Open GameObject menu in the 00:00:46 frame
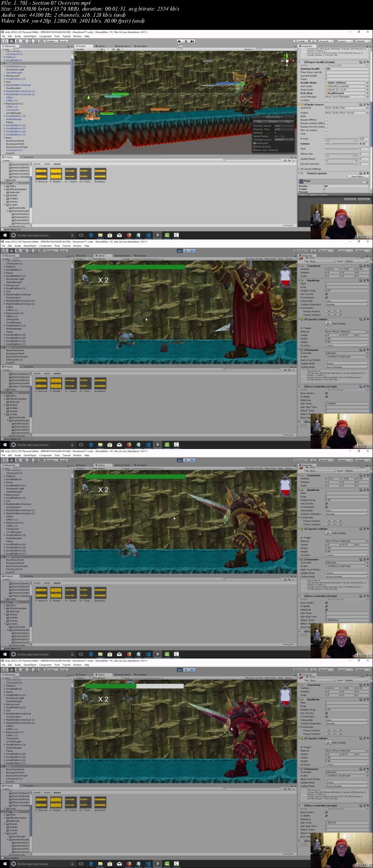 tap(30, 246)
